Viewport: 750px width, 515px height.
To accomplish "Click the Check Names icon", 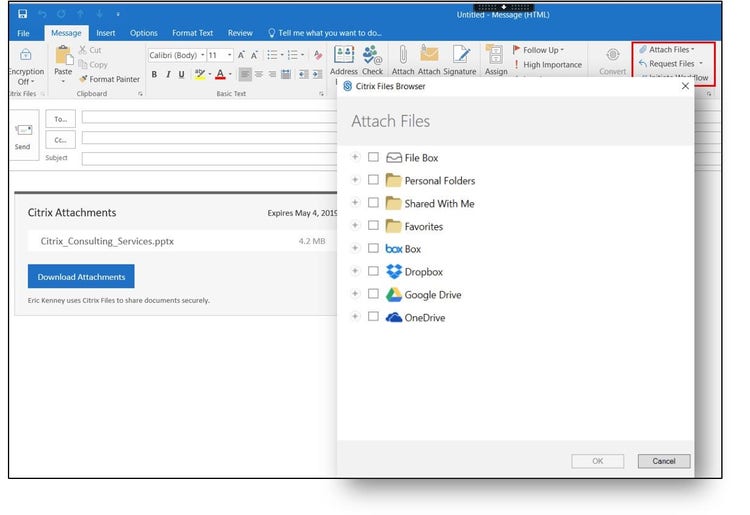I will coord(372,60).
